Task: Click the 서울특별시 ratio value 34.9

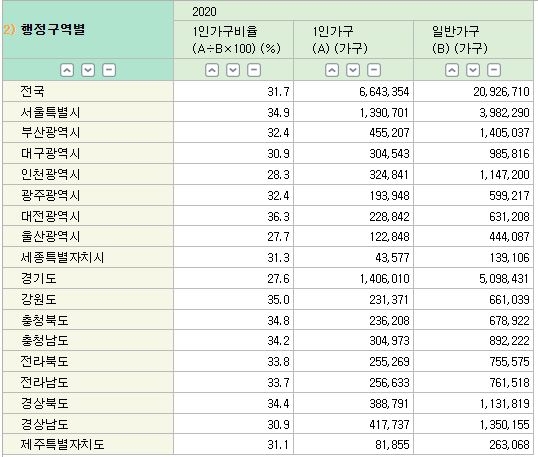Action: click(x=278, y=113)
